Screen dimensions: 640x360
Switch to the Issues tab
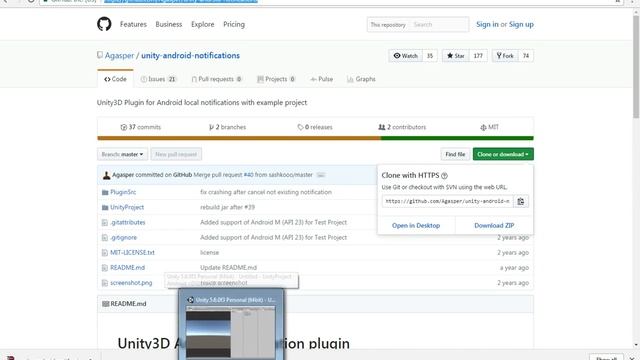158,79
